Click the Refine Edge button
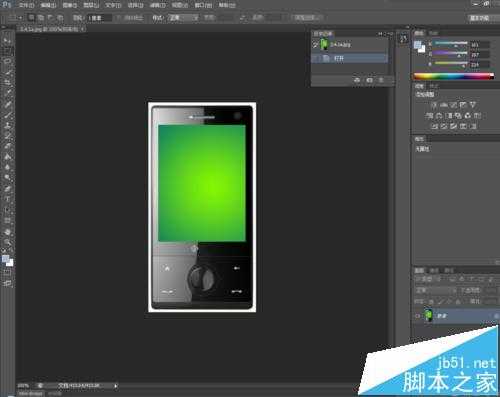Viewport: 500px width, 397px height. (x=307, y=17)
